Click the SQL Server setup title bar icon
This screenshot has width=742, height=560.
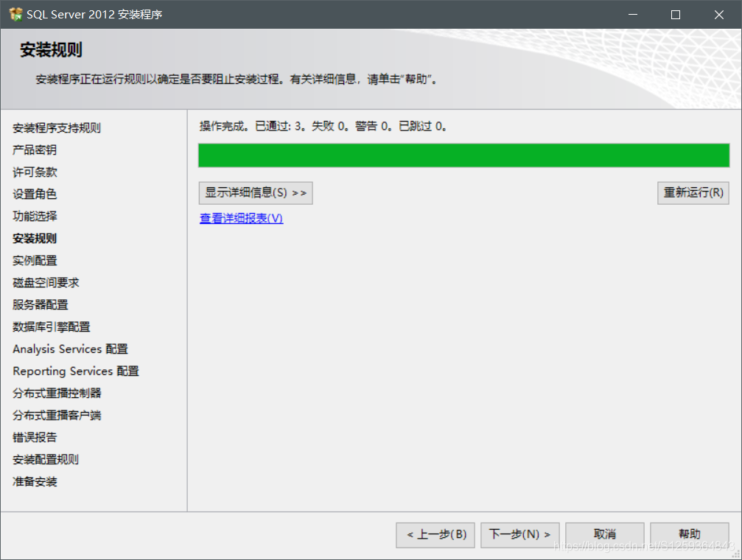coord(15,14)
